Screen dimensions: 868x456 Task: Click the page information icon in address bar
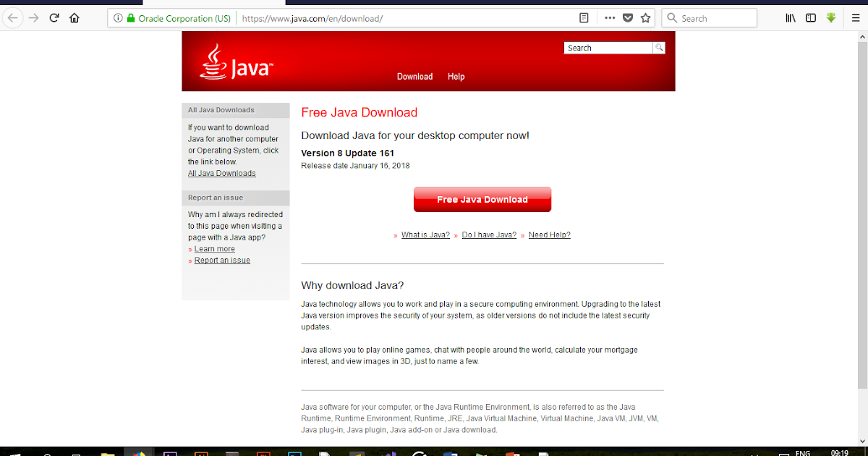coord(118,17)
